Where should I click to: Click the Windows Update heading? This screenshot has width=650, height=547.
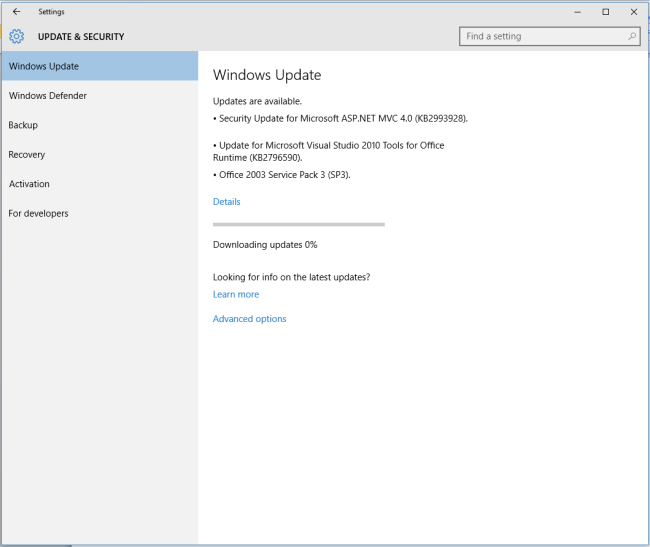tap(267, 75)
